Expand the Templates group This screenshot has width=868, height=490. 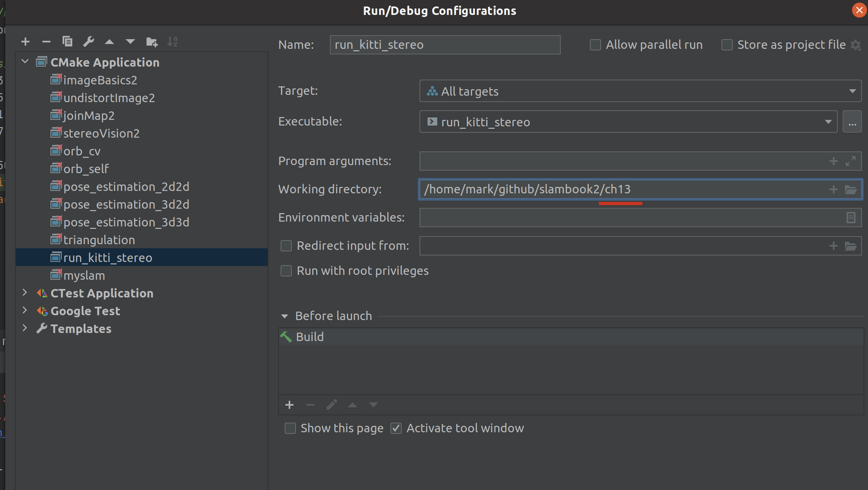click(25, 328)
